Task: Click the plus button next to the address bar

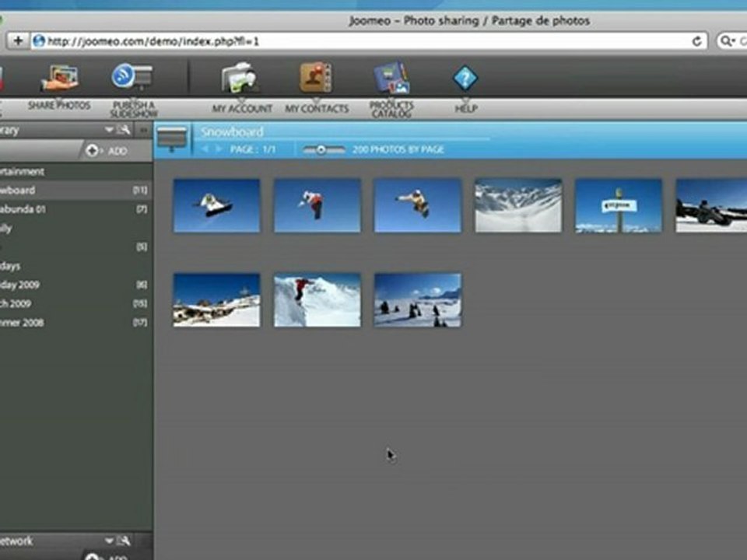Action: tap(18, 41)
